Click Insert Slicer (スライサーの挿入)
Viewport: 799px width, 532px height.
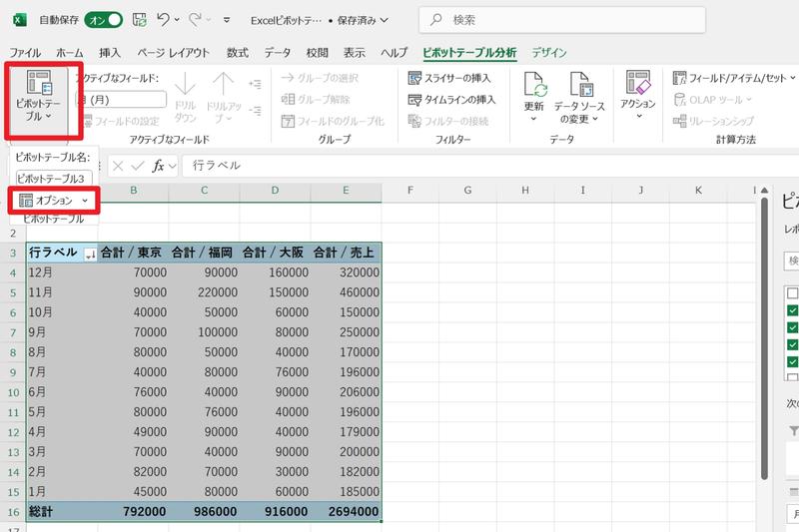448,78
